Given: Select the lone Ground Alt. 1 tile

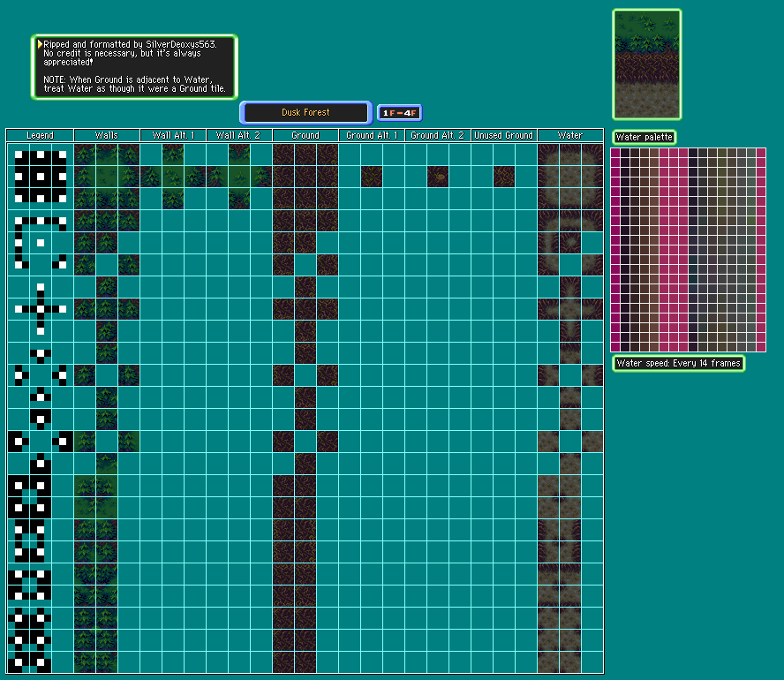Looking at the screenshot, I should pos(372,177).
